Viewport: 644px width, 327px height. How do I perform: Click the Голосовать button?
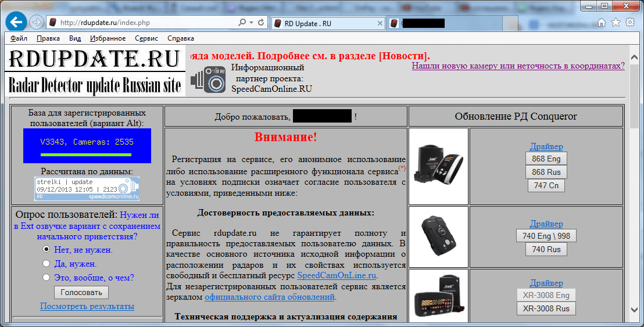(81, 293)
